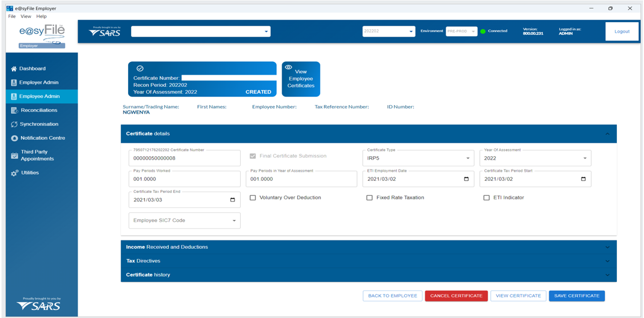
Task: Click the Pay Periods Worked input field
Action: pyautogui.click(x=184, y=179)
